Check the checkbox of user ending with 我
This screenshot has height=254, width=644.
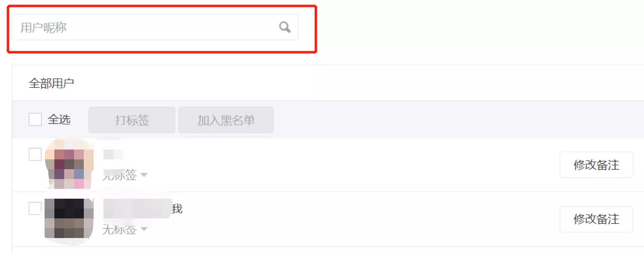(x=35, y=208)
